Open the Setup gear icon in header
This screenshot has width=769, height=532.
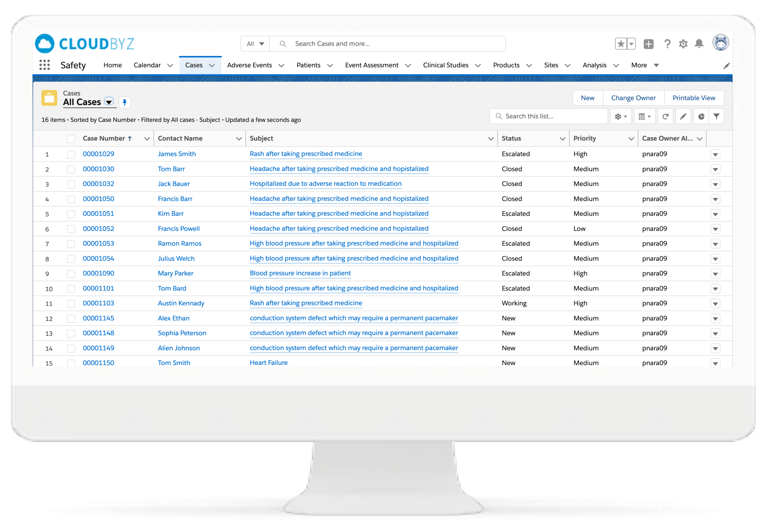(x=683, y=44)
